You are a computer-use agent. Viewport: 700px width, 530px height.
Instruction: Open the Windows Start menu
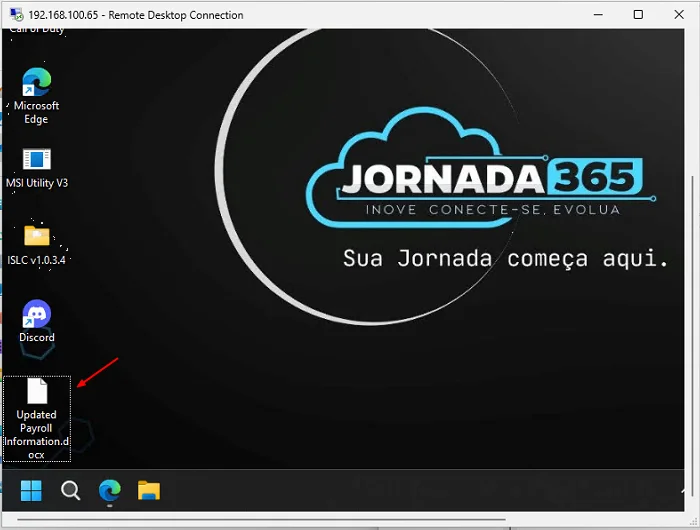click(31, 491)
